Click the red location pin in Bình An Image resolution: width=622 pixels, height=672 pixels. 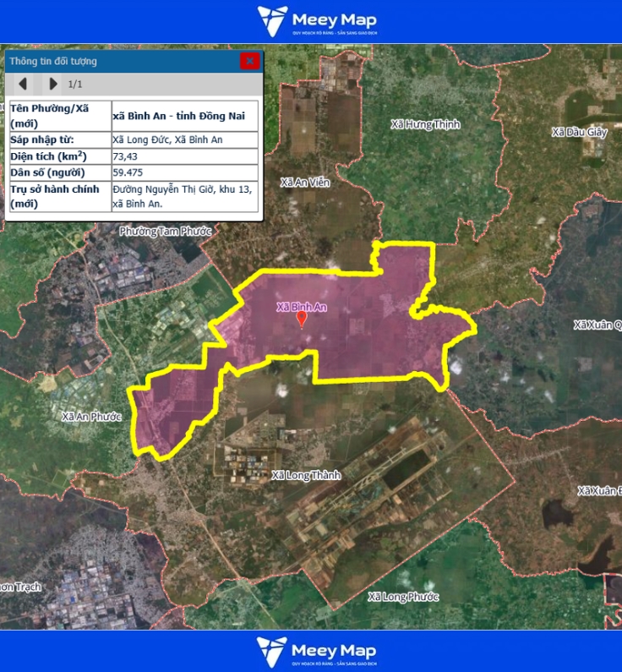click(302, 319)
